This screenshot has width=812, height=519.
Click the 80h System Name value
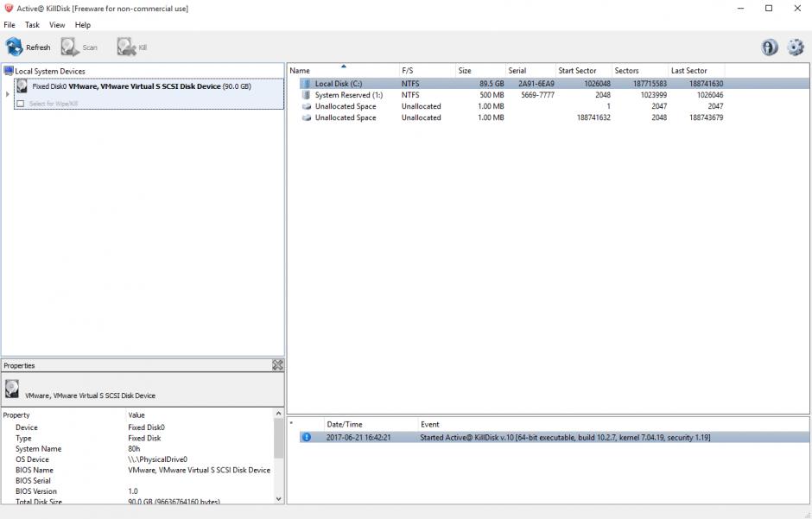(x=134, y=449)
